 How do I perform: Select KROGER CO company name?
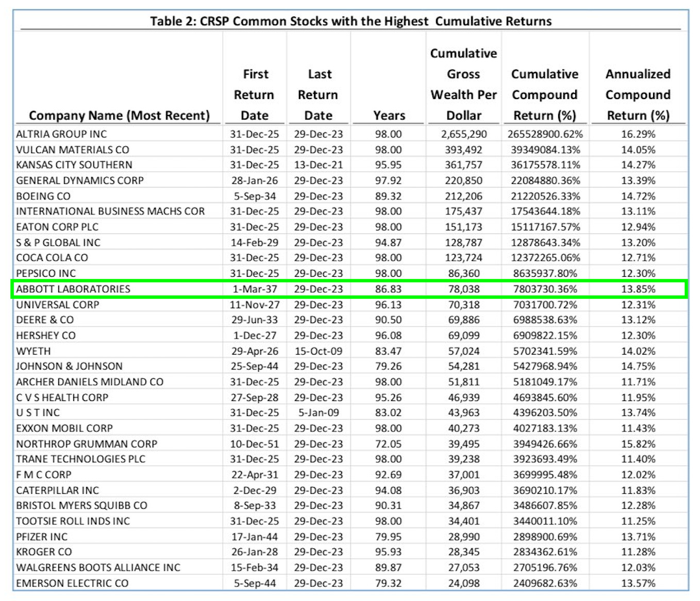44,552
